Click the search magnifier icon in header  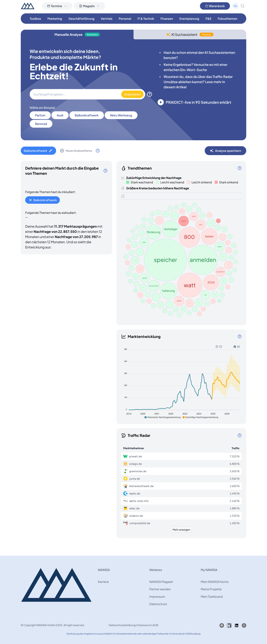[x=242, y=6]
